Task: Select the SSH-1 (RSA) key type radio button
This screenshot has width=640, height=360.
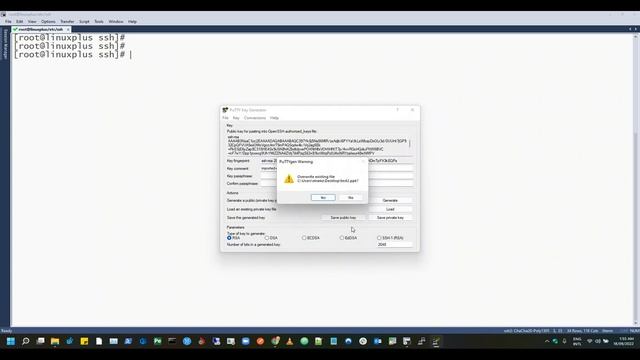Action: coord(379,238)
